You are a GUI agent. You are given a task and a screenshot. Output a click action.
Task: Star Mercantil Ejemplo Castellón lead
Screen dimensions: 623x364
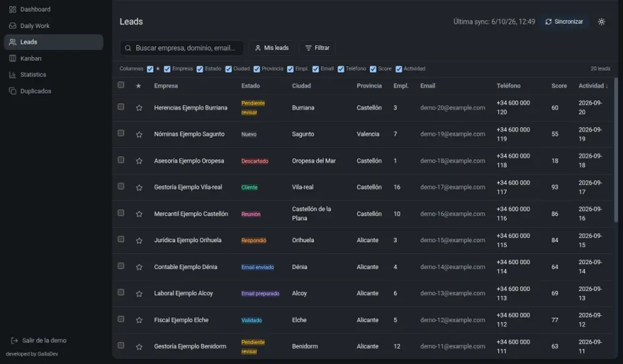point(139,213)
